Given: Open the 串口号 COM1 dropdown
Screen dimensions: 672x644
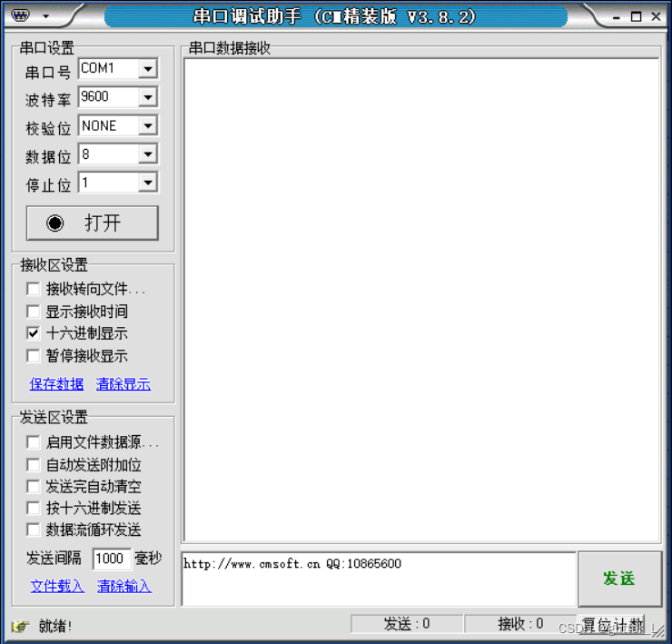Looking at the screenshot, I should click(x=148, y=69).
